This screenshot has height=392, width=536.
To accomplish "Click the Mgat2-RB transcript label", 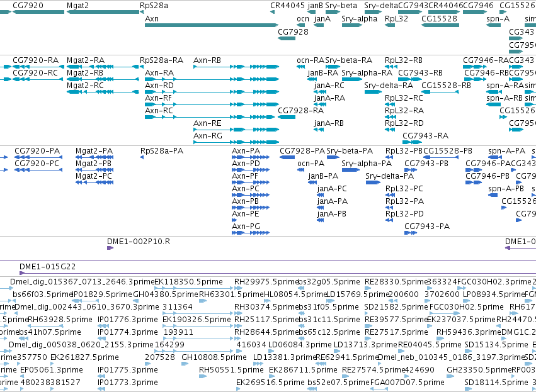I will click(x=85, y=73).
